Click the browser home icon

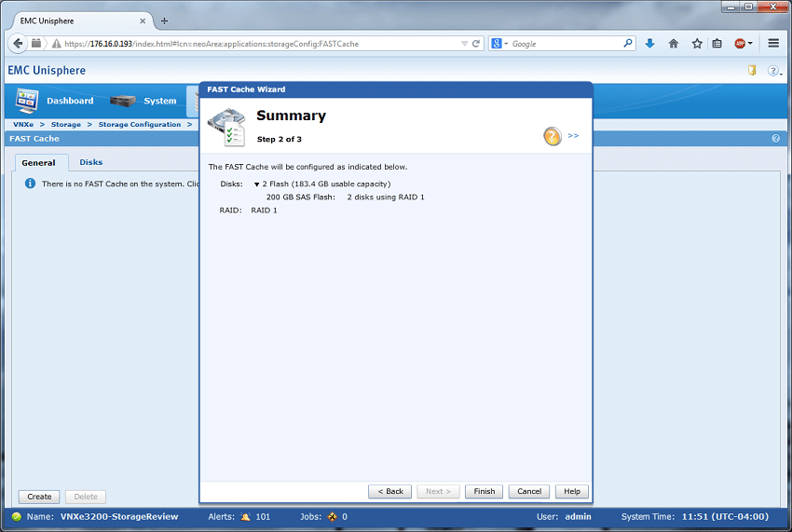coord(674,44)
